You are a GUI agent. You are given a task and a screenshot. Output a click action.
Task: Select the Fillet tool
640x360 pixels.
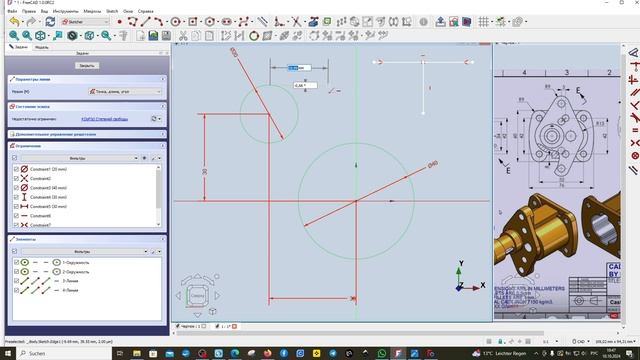[279, 22]
